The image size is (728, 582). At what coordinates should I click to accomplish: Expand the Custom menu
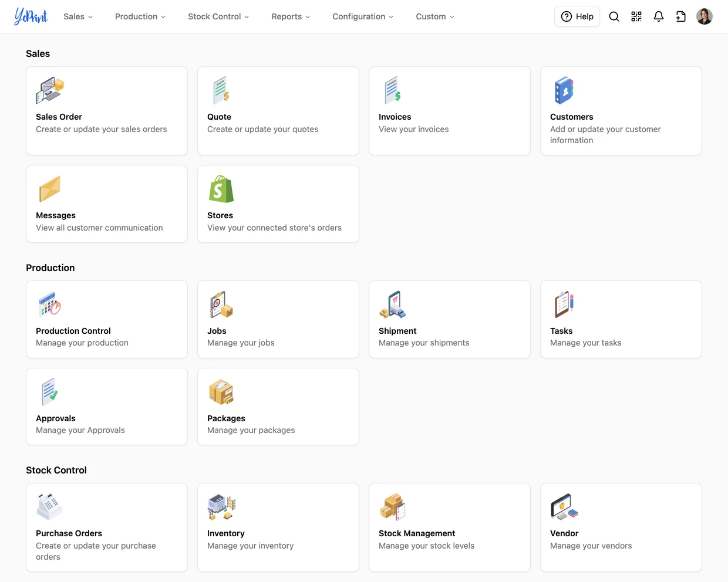point(435,16)
